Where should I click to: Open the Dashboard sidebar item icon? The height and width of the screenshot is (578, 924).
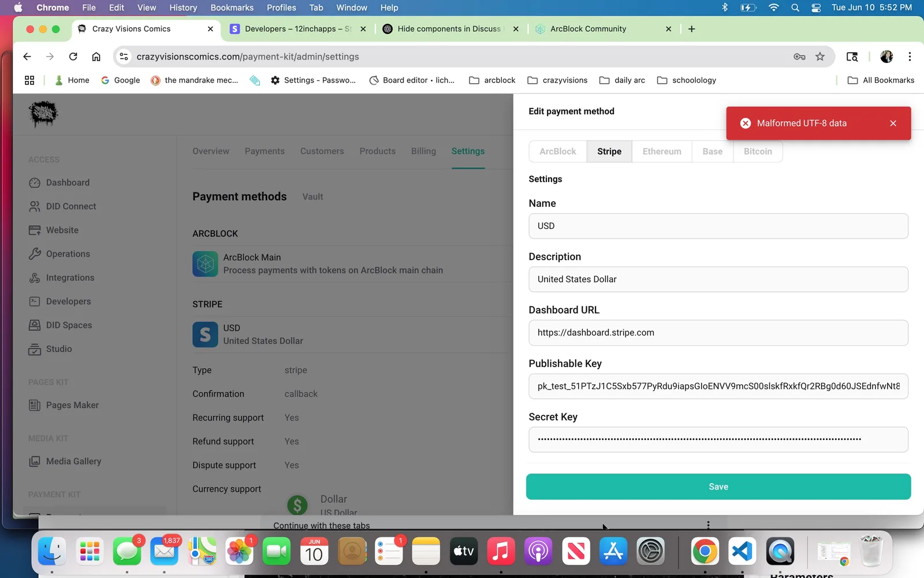tap(35, 183)
